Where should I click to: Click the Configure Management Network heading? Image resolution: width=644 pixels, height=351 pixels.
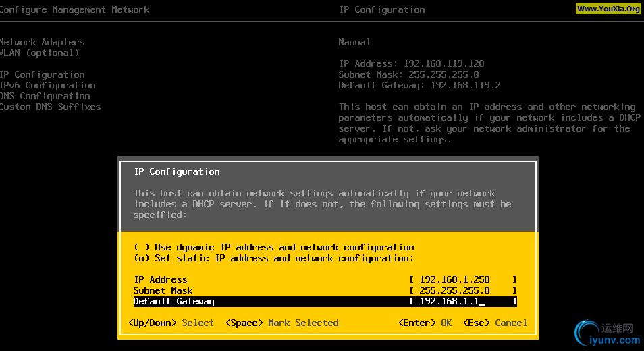click(75, 9)
